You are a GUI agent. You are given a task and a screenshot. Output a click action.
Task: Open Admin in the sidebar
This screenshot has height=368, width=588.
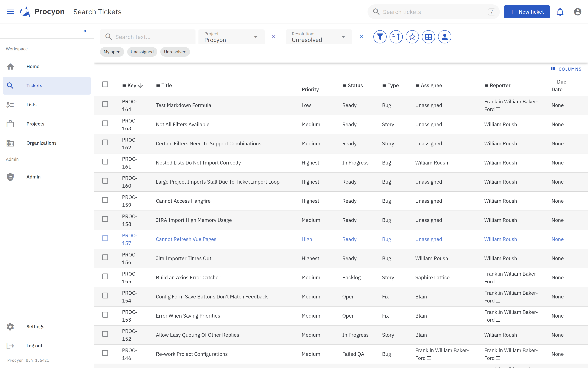[x=47, y=177]
